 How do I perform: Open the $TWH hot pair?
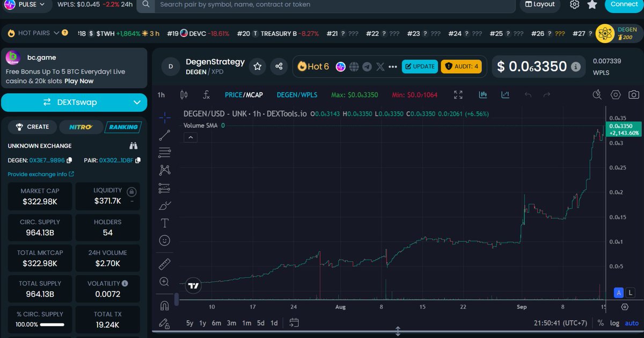coord(119,33)
